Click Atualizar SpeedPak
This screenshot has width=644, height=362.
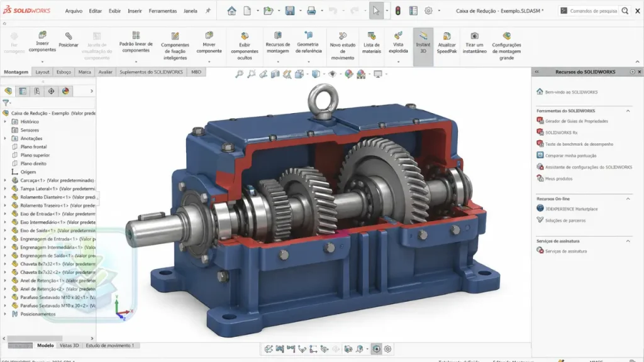[x=447, y=42]
